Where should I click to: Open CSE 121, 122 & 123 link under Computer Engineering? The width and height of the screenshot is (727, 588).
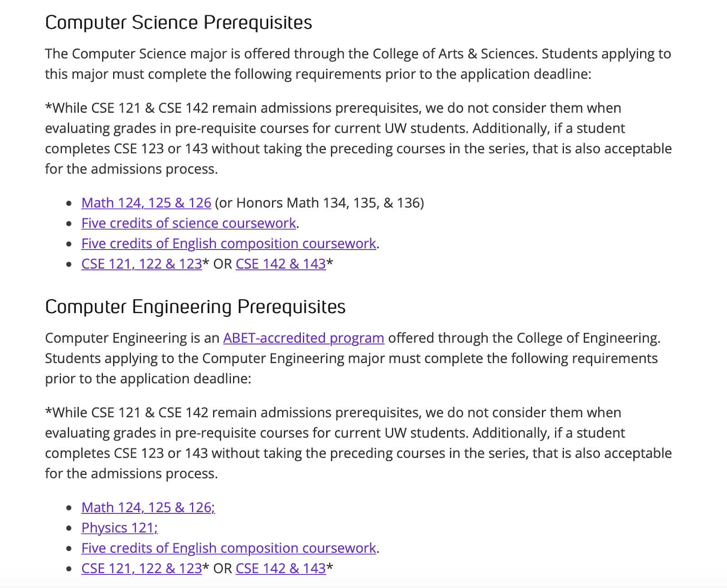point(141,568)
